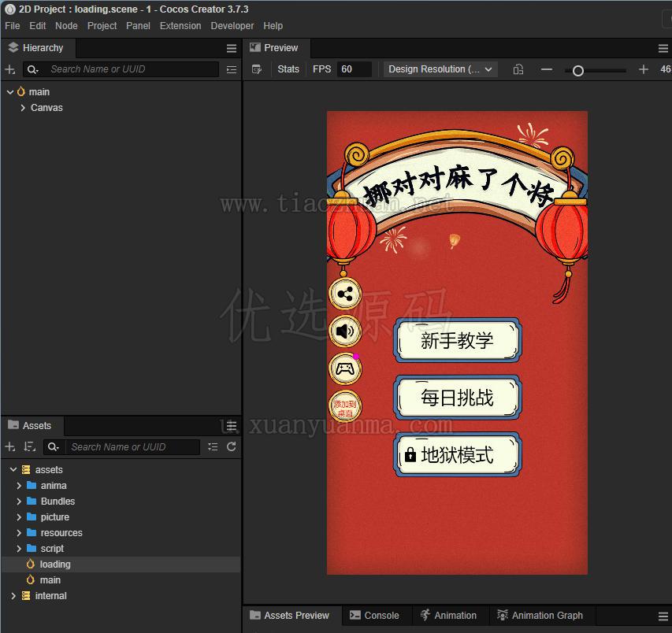Image resolution: width=672 pixels, height=633 pixels.
Task: Click the sort assets icon
Action: coord(30,446)
